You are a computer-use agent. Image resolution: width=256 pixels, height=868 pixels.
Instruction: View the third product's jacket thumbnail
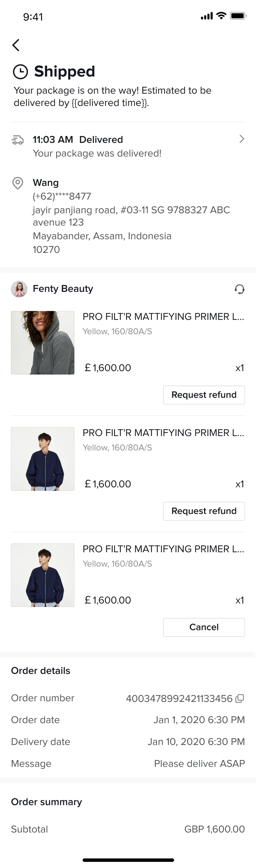(x=43, y=575)
